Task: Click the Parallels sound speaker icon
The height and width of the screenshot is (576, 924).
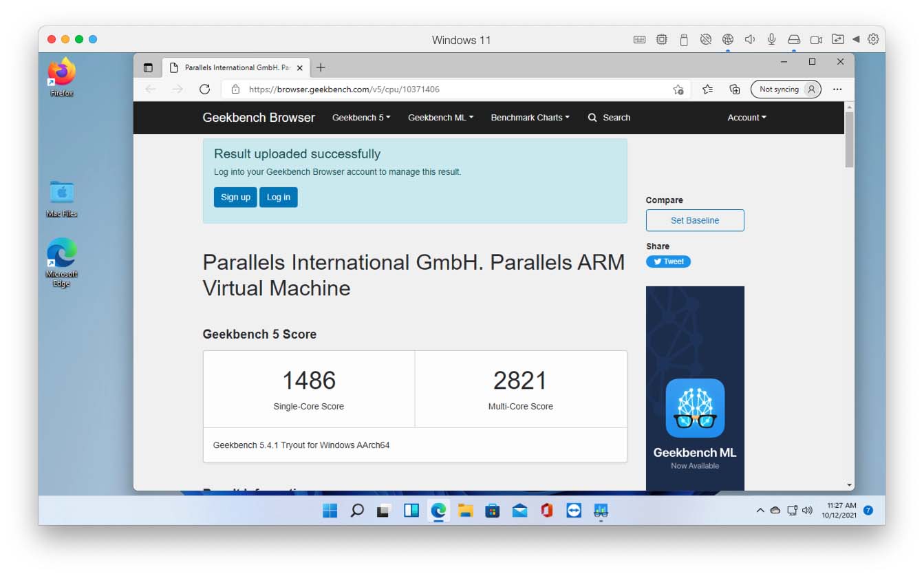Action: tap(749, 39)
